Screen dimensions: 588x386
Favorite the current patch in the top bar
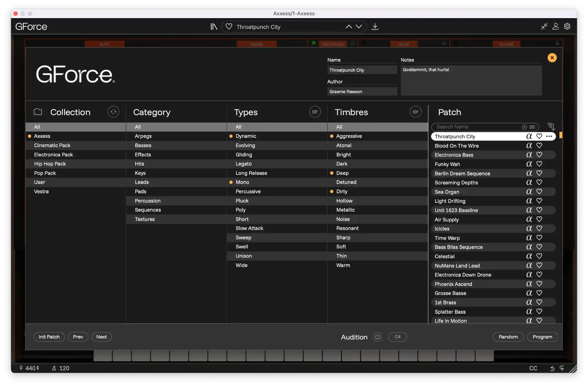pyautogui.click(x=229, y=27)
